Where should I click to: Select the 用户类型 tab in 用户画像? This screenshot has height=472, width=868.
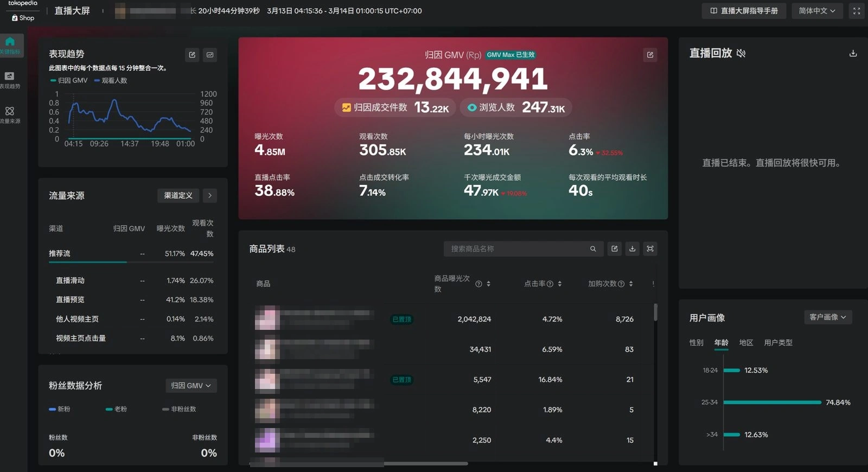778,343
